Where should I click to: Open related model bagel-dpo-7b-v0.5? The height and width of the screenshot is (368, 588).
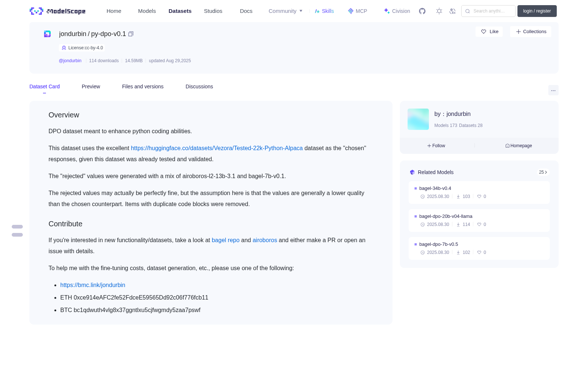[479, 248]
